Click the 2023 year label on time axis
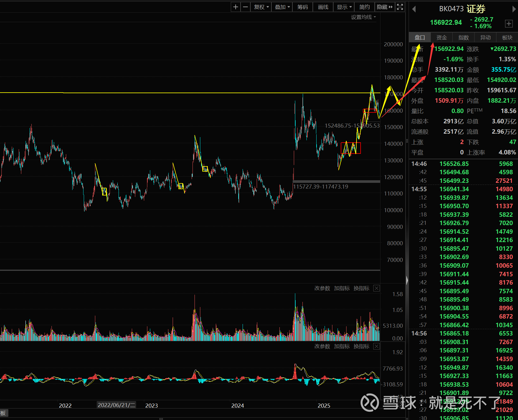 (x=152, y=405)
